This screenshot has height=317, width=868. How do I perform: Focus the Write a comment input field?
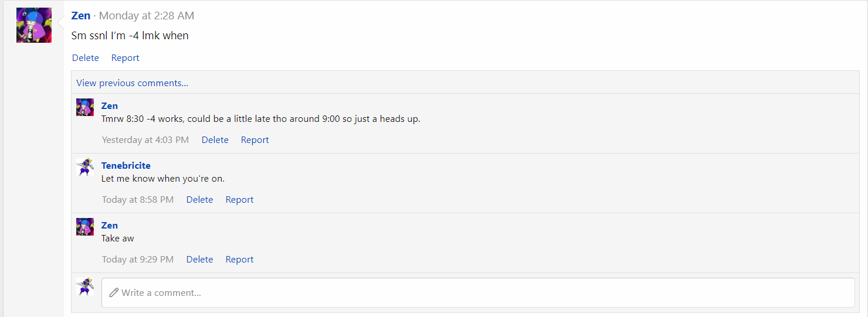(478, 292)
